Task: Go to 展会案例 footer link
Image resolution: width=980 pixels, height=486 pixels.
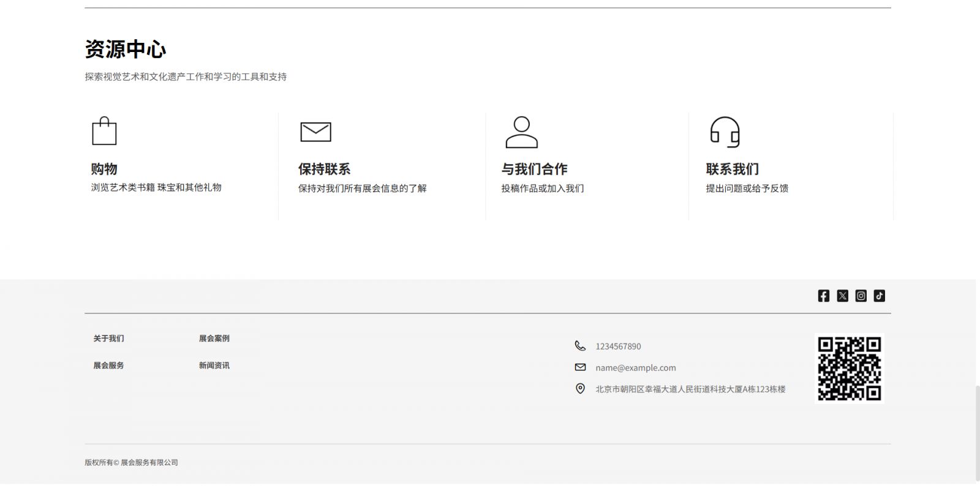Action: coord(214,338)
